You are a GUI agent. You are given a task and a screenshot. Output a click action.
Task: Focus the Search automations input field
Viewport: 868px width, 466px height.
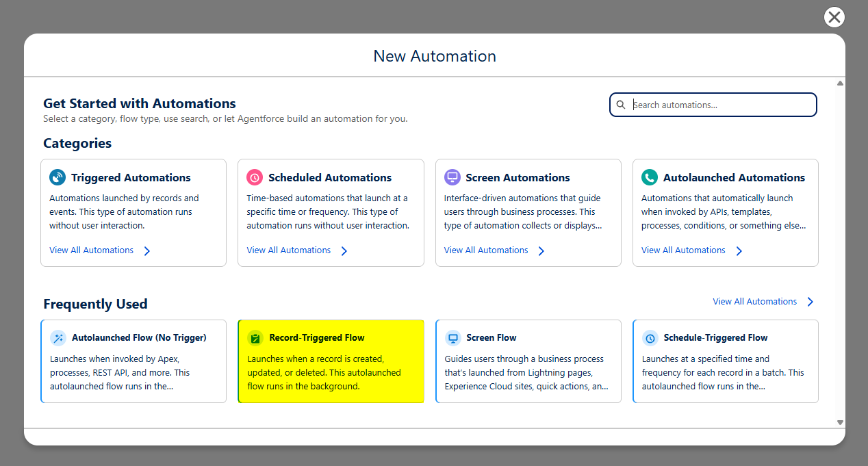coord(713,105)
